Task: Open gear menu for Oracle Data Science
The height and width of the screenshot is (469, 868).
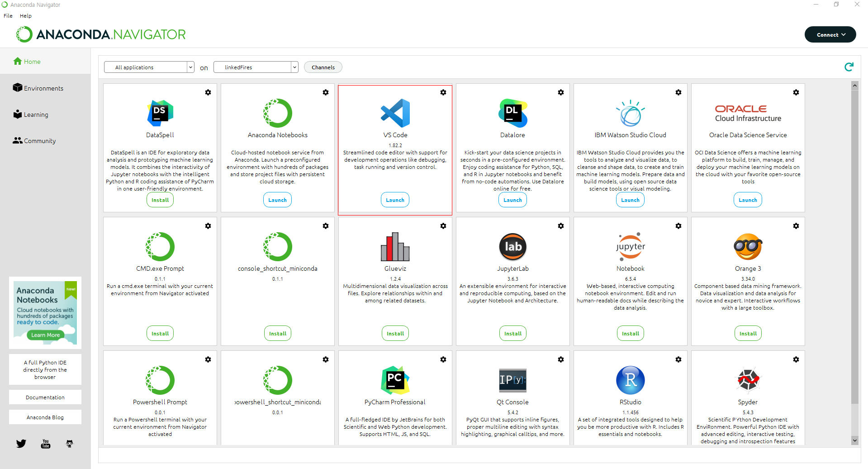Action: [x=796, y=92]
